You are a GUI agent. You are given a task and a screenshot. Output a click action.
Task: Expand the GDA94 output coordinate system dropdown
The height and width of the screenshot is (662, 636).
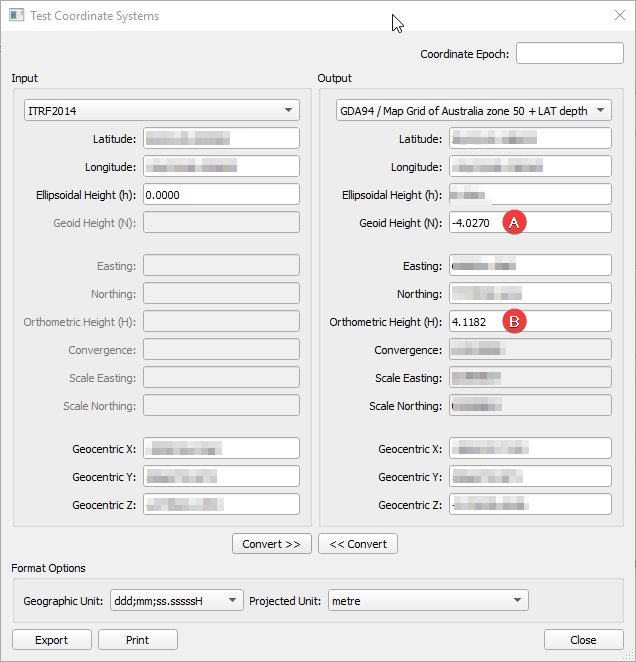point(473,110)
